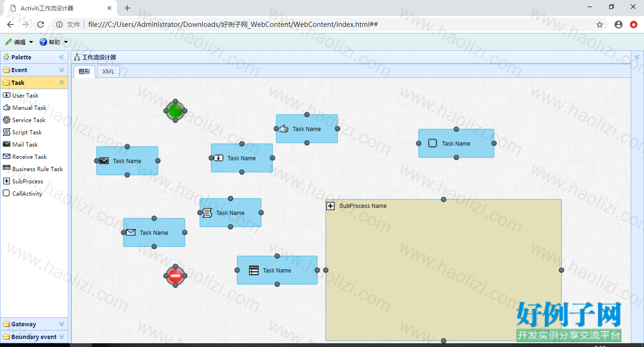Open a new browser tab
Screen dimensions: 644x347
(x=127, y=8)
